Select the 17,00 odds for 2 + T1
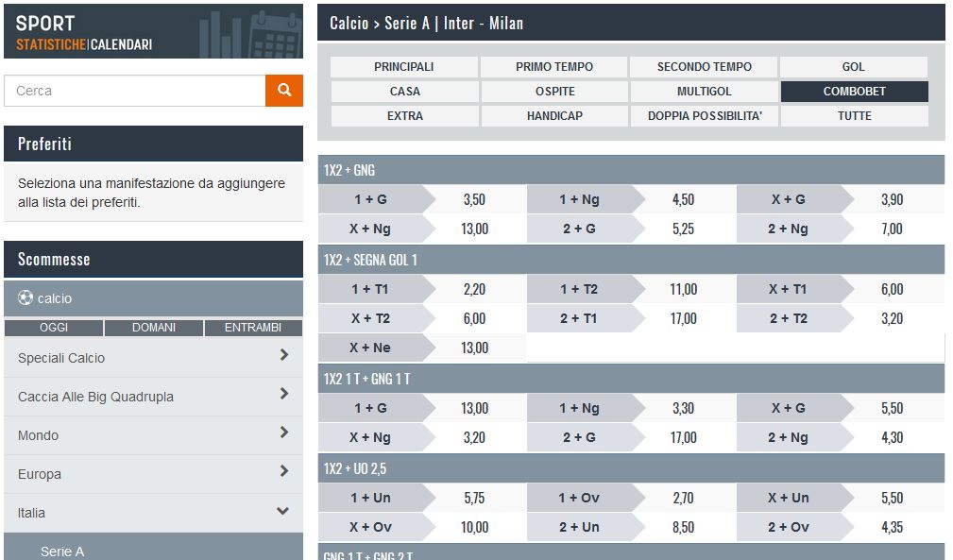The width and height of the screenshot is (953, 560). pos(683,318)
